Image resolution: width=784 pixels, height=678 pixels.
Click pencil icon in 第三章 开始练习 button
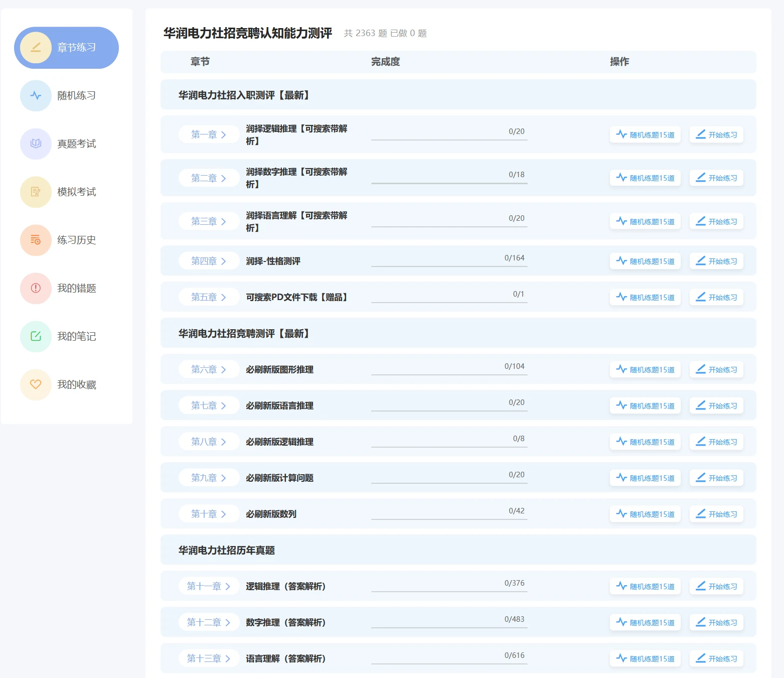pos(701,221)
